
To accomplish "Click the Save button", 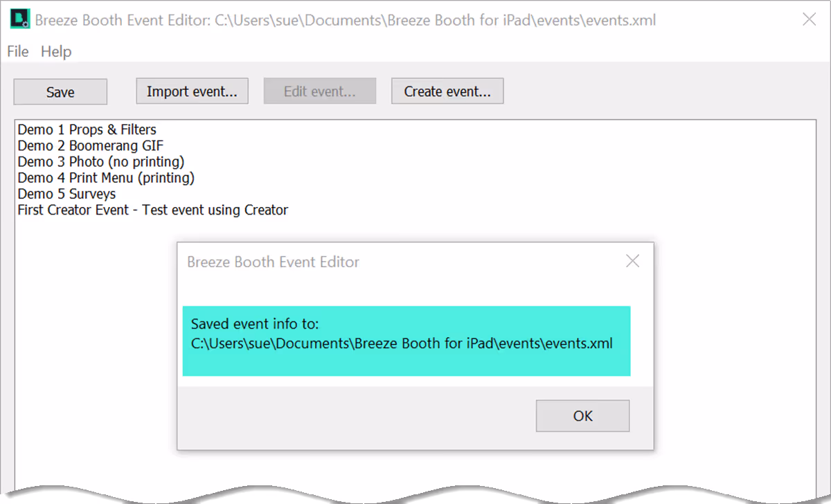I will coord(60,92).
